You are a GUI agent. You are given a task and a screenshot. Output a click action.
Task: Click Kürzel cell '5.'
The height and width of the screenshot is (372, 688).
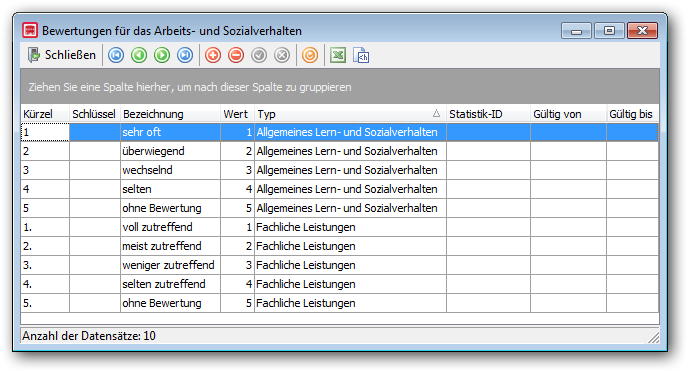click(45, 303)
